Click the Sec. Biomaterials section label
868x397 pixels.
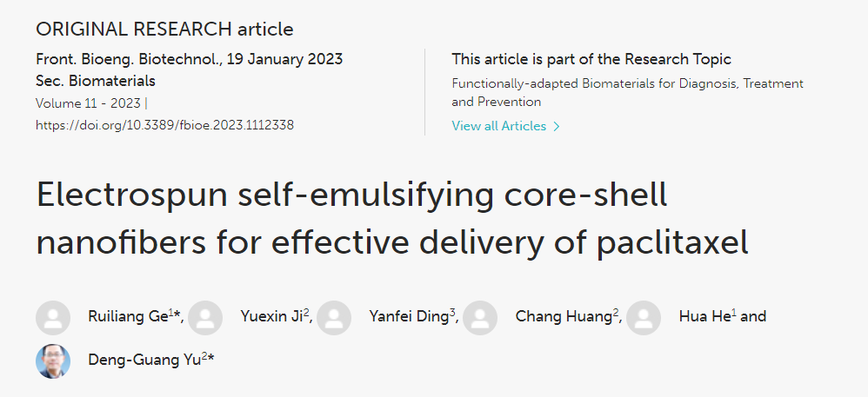pos(95,81)
